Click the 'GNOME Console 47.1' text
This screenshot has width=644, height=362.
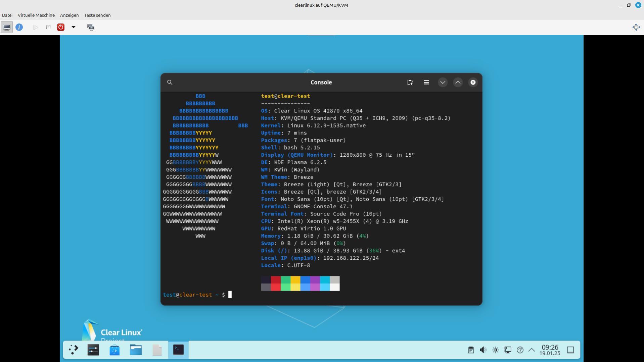coord(323,207)
